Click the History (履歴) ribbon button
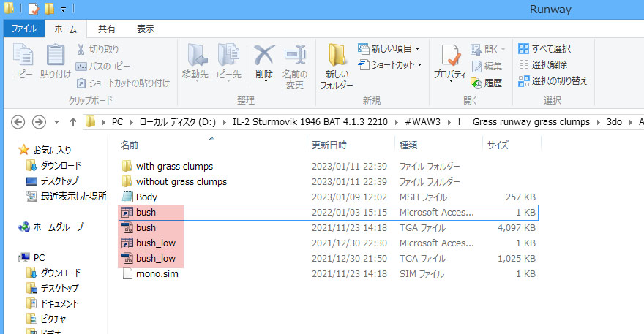Image resolution: width=644 pixels, height=334 pixels. (x=487, y=83)
